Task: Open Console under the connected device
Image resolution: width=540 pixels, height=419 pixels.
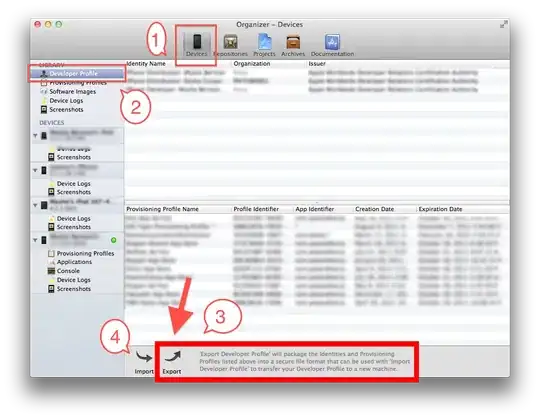Action: 64,271
